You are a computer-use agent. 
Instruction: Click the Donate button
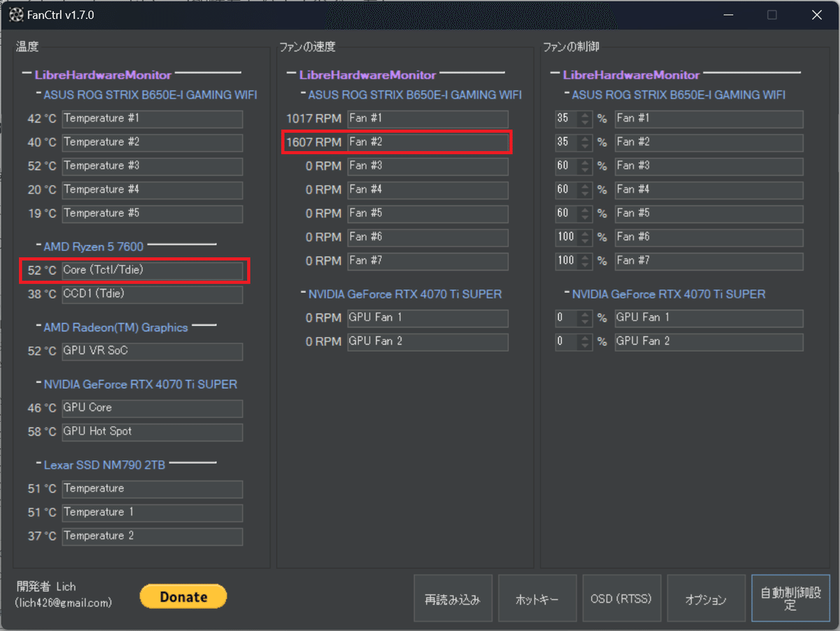pos(183,597)
